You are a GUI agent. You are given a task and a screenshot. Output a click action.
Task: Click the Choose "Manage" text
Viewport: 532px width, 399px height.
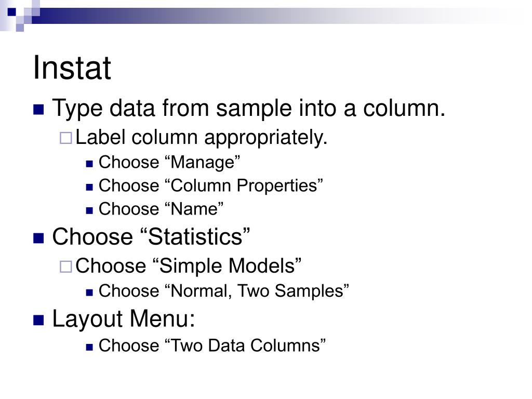[169, 162]
